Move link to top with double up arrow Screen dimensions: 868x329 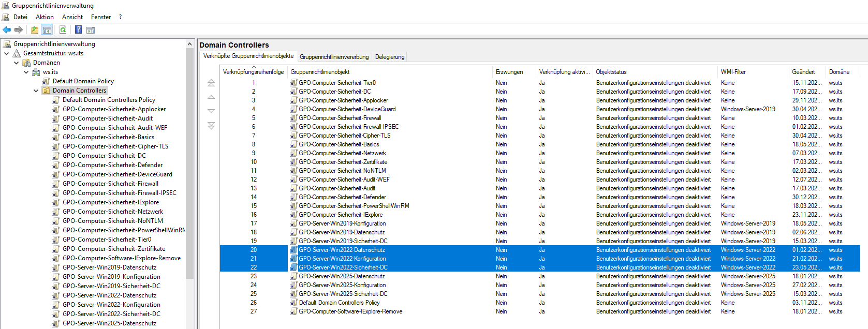coord(211,83)
